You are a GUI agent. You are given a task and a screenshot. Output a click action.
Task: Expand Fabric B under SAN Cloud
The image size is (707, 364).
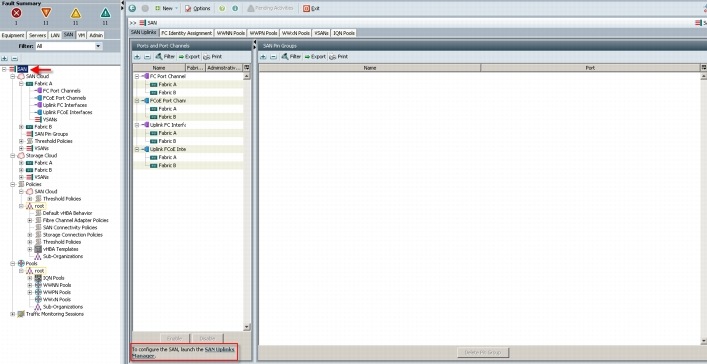[21, 127]
